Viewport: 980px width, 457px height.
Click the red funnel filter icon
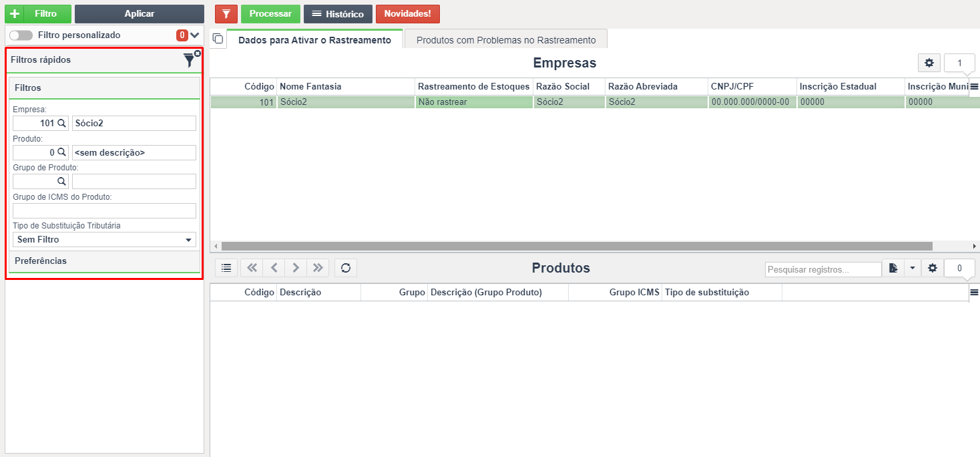[226, 13]
